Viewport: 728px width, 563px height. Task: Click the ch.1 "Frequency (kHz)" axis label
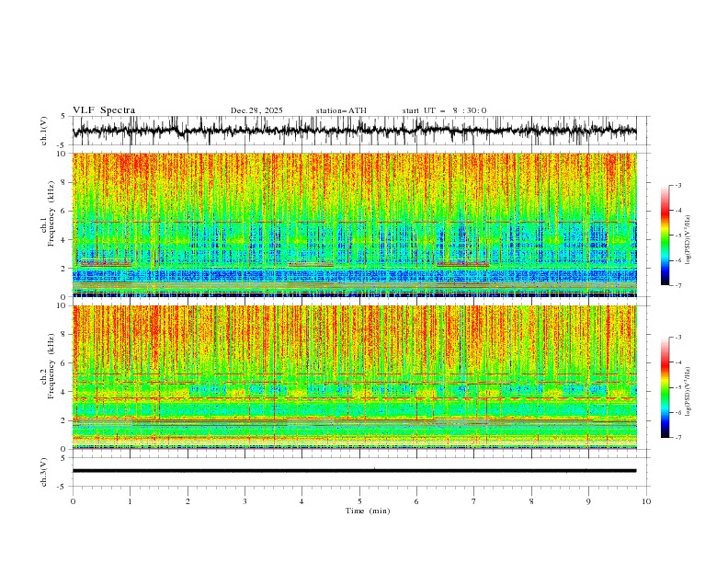point(51,213)
